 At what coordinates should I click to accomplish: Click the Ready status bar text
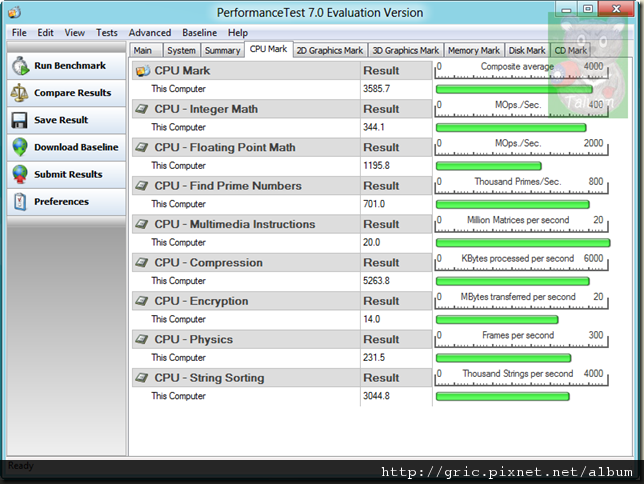(21, 466)
